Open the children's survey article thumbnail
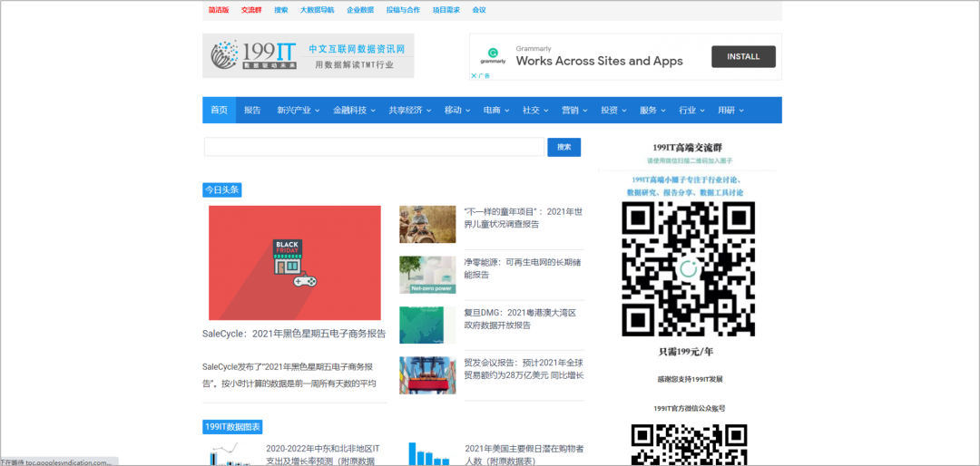The height and width of the screenshot is (466, 980). (427, 224)
